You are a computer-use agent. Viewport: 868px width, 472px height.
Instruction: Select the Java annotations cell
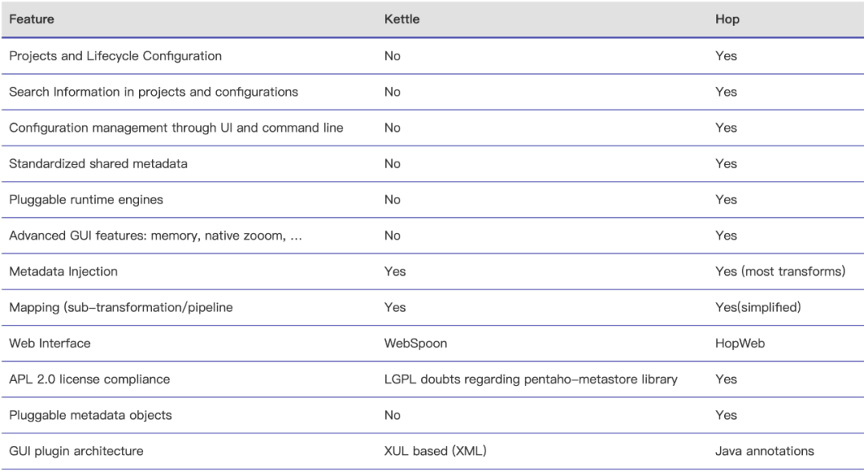click(x=764, y=451)
